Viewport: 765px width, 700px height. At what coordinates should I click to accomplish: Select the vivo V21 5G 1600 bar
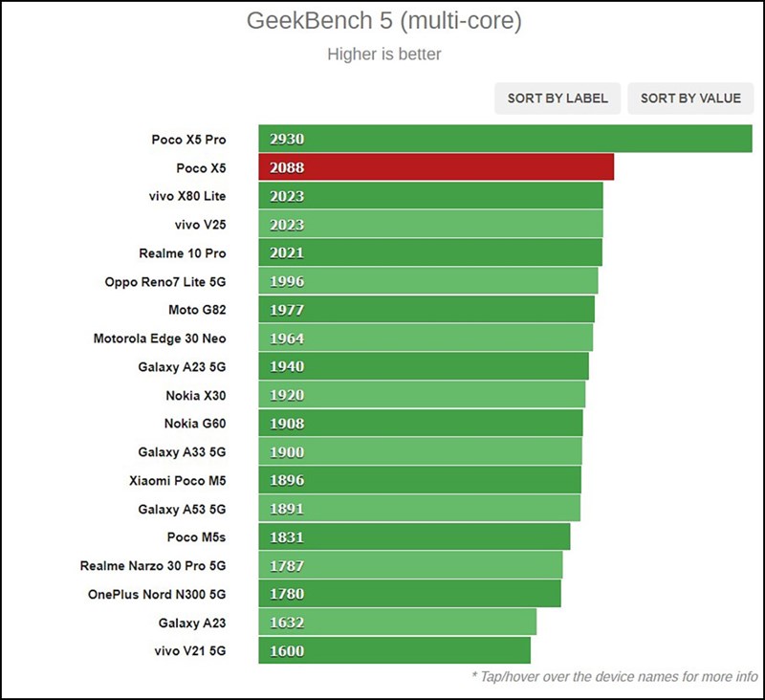point(394,651)
